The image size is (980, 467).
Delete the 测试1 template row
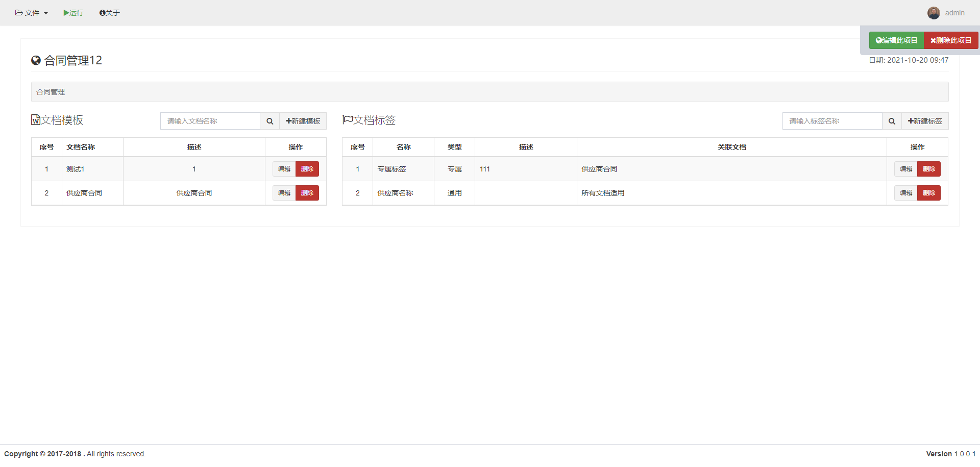[307, 169]
